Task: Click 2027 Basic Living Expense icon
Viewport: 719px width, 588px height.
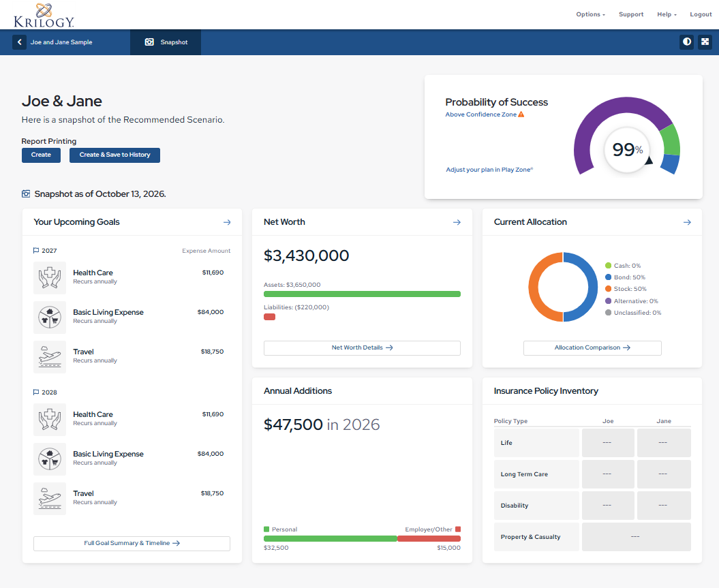Action: point(50,317)
